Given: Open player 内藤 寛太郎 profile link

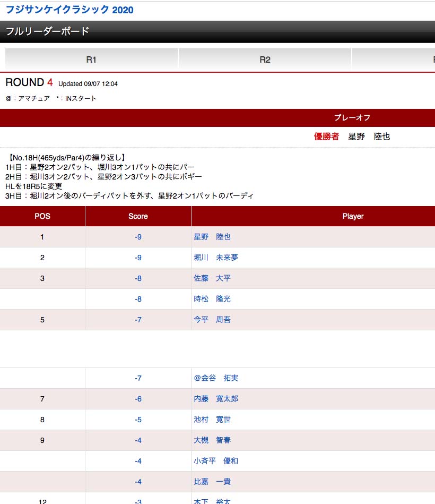Looking at the screenshot, I should point(216,399).
